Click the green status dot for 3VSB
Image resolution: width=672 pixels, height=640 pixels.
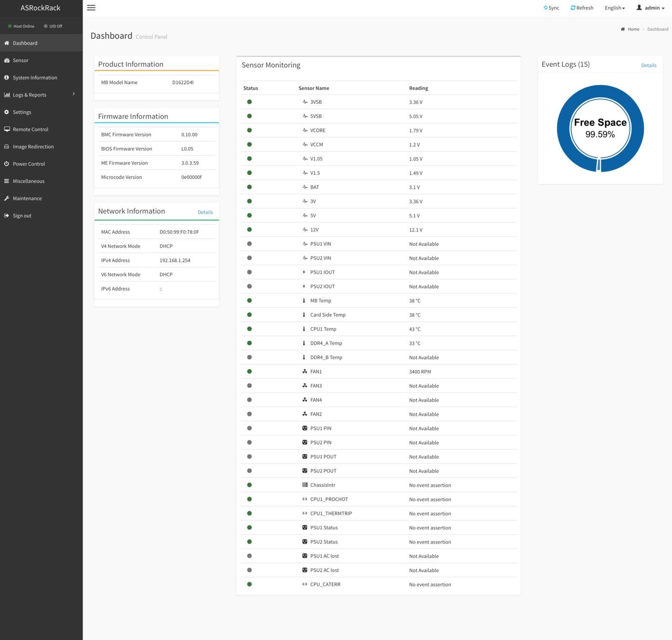point(250,102)
